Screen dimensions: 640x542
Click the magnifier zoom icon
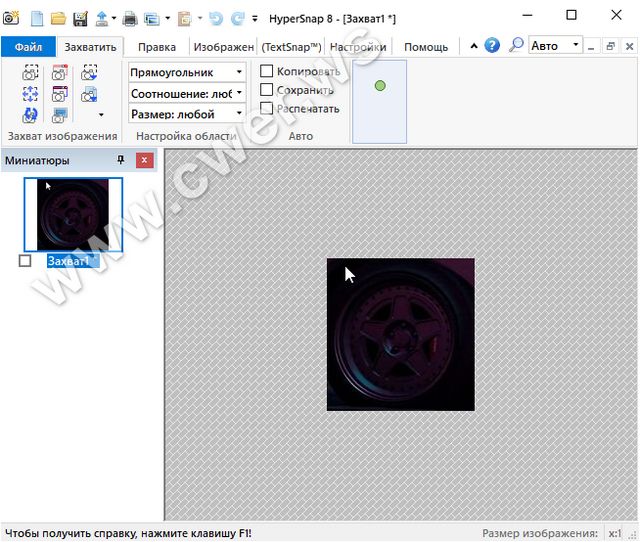[x=516, y=46]
